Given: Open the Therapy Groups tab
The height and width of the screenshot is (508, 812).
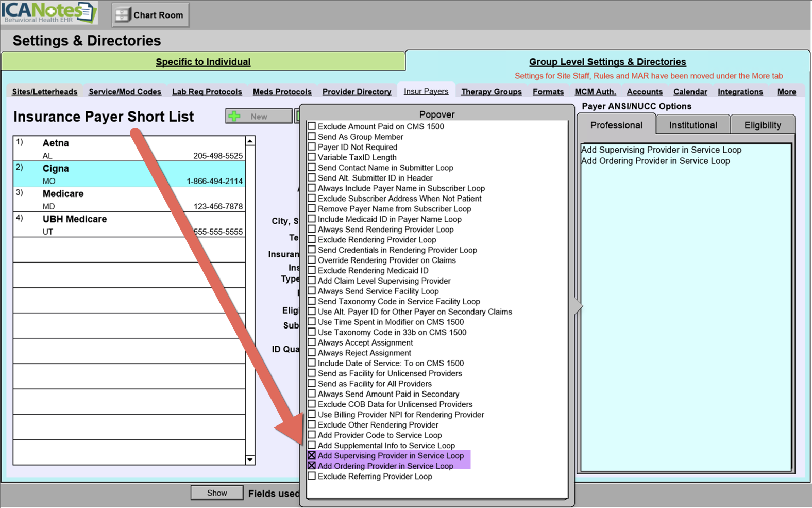Looking at the screenshot, I should (x=492, y=92).
